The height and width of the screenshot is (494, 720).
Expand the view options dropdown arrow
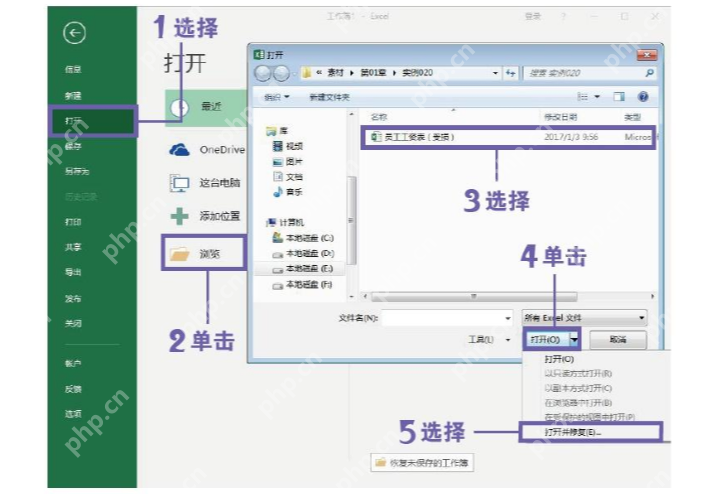597,96
